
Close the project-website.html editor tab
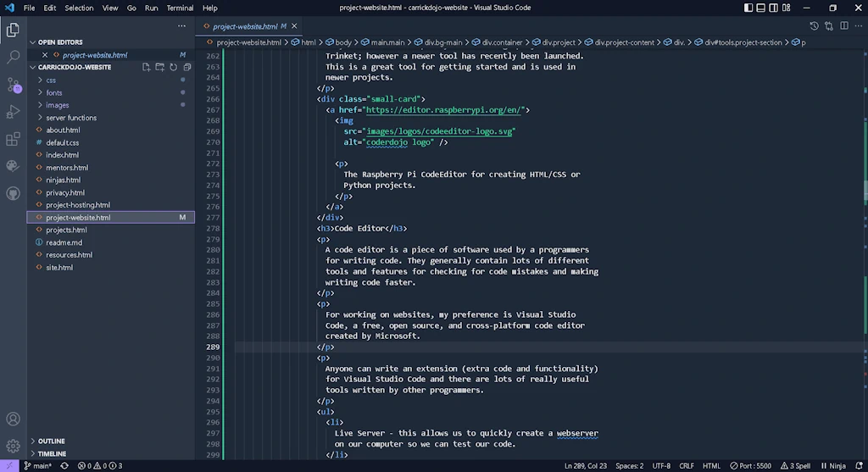click(294, 26)
